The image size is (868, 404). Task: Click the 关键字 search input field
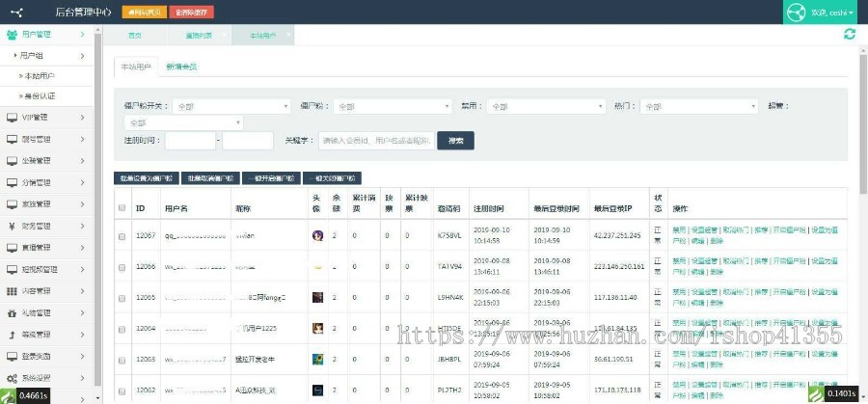(x=376, y=141)
